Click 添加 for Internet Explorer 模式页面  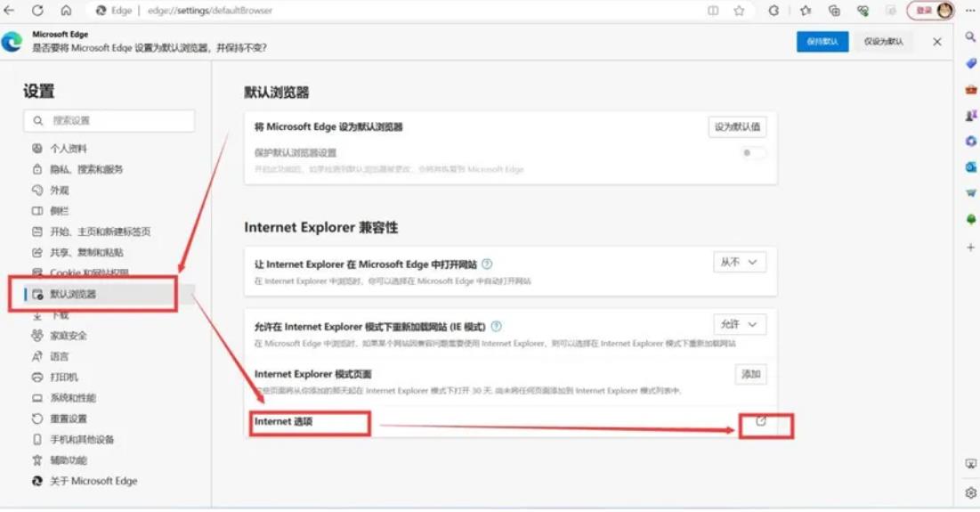(750, 374)
